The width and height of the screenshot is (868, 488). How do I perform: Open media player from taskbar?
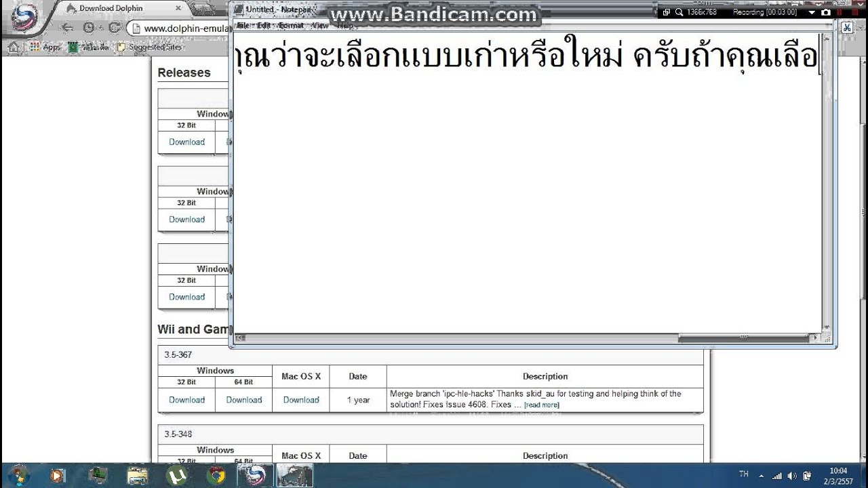tap(58, 475)
